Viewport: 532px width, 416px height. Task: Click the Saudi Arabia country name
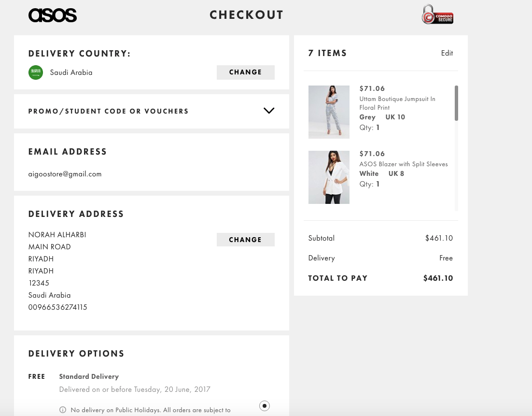(x=71, y=72)
